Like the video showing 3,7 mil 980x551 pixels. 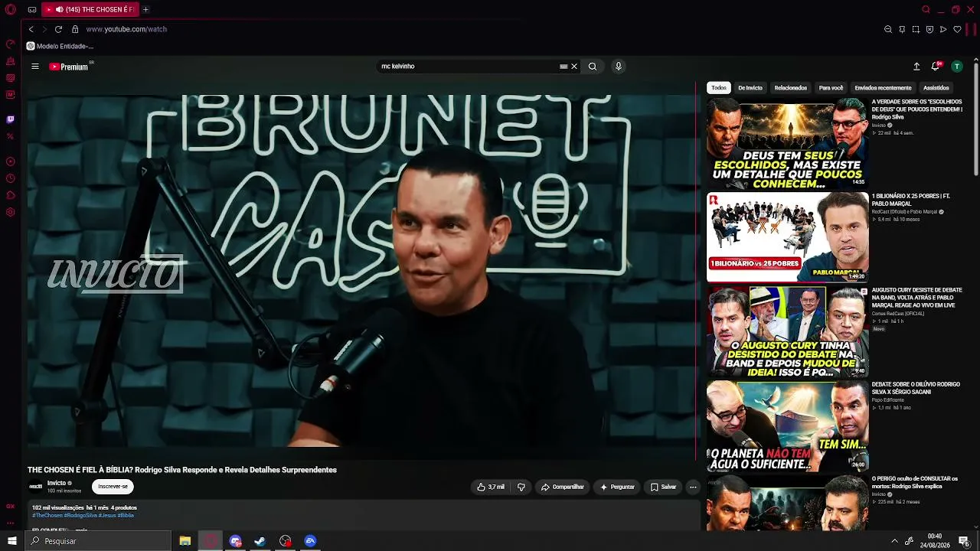[491, 487]
